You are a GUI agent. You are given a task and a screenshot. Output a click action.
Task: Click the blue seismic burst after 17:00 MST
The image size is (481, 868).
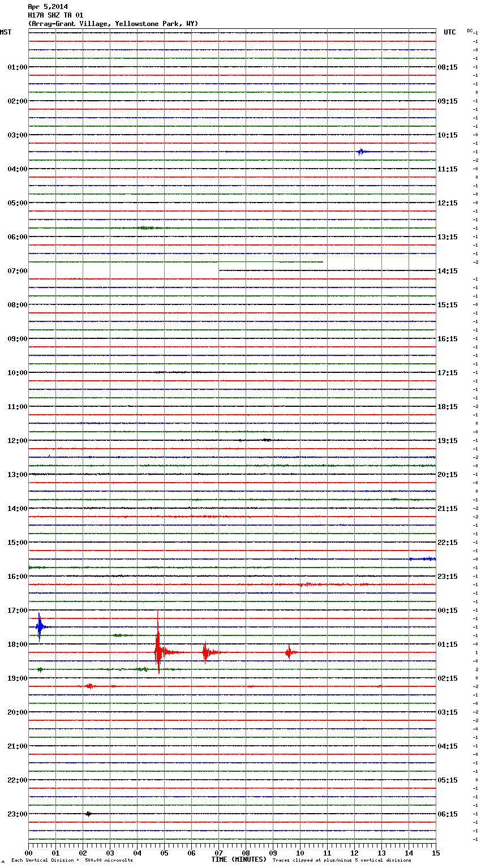[39, 626]
